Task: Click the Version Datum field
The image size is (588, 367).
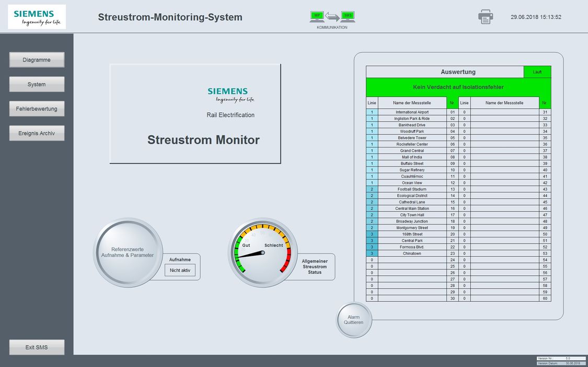Action: [561, 363]
